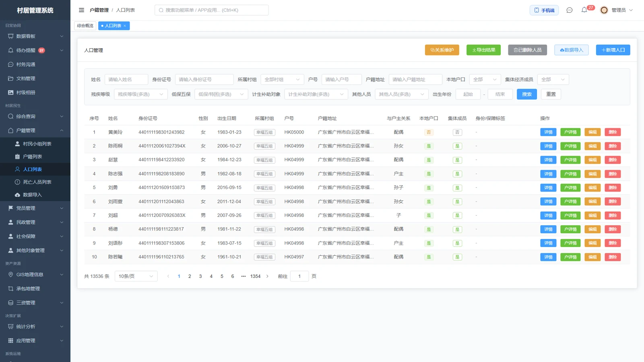This screenshot has width=644, height=362.
Task: Click 删除 for 刘超 row
Action: point(613,216)
